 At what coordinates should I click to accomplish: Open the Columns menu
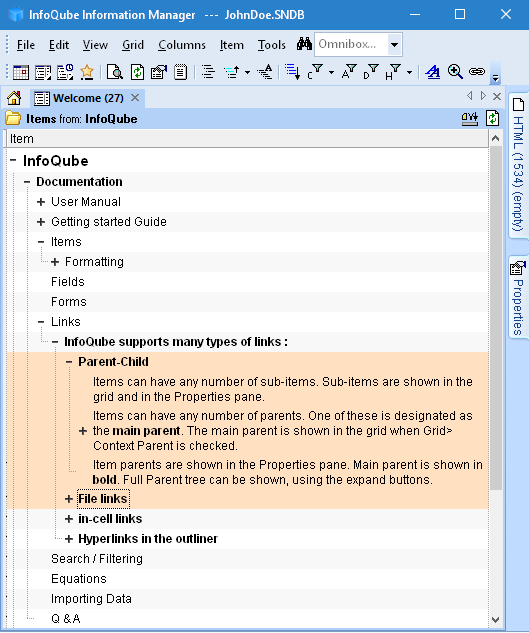(x=182, y=45)
